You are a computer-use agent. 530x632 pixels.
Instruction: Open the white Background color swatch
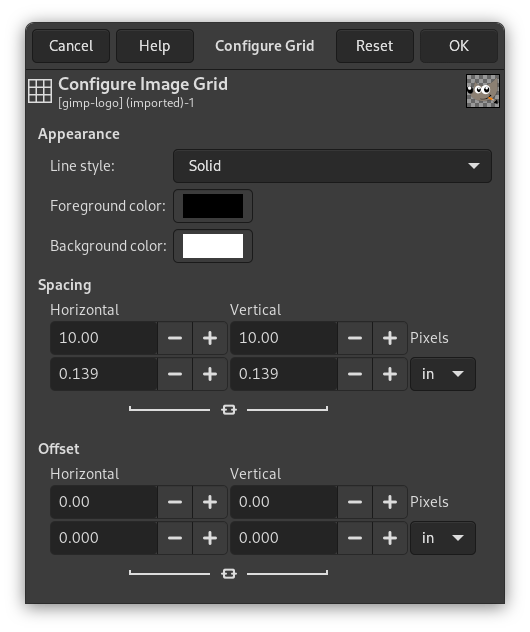tap(213, 246)
